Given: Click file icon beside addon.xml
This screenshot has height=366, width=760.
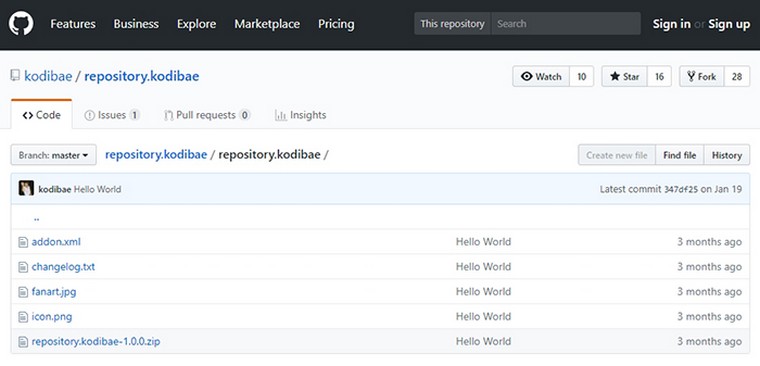Looking at the screenshot, I should click(x=23, y=242).
